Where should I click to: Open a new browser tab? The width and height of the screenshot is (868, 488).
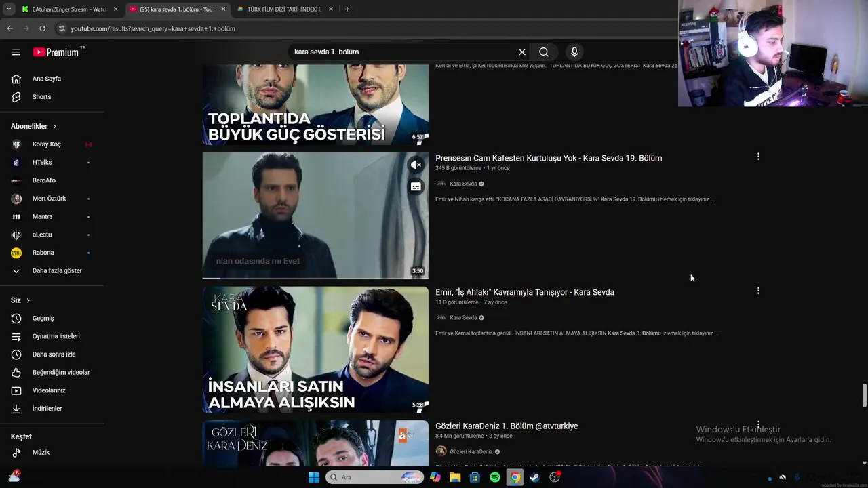(x=347, y=9)
